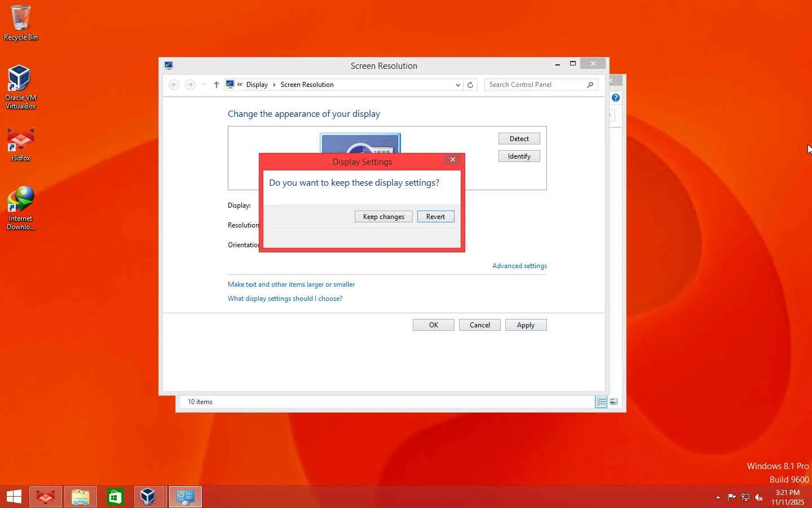
Task: Select the Internet Download Manager desktop shortcut
Action: [x=20, y=208]
